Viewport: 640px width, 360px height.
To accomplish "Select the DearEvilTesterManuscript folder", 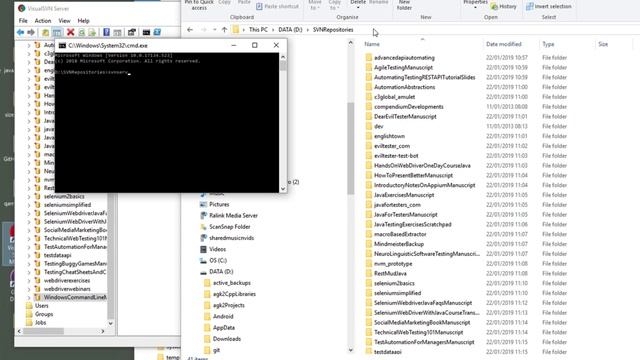I will 405,117.
